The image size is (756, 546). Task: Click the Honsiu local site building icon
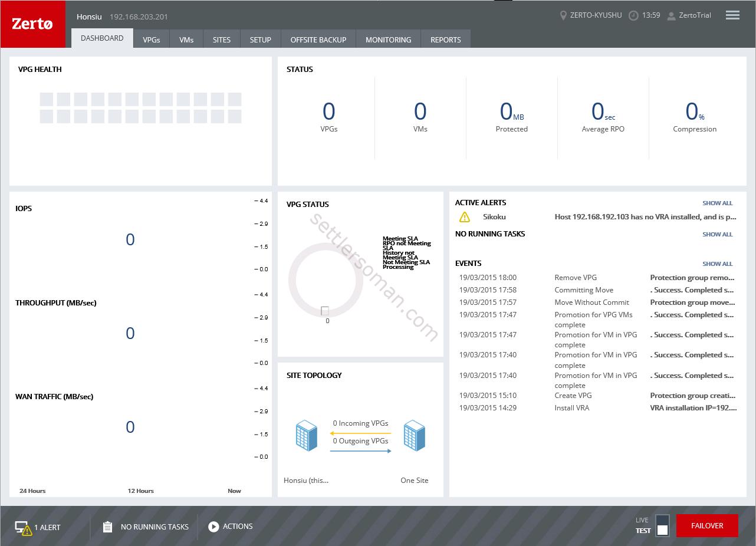(307, 436)
